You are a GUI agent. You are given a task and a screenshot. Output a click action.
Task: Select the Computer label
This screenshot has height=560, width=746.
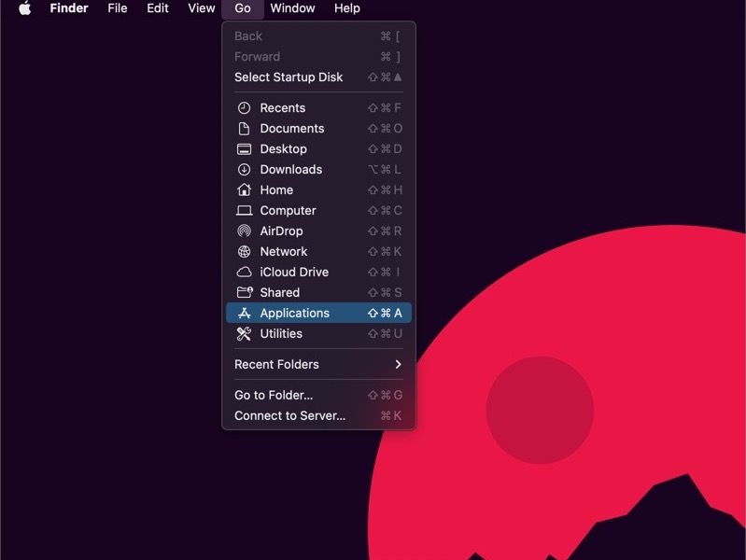(x=288, y=210)
